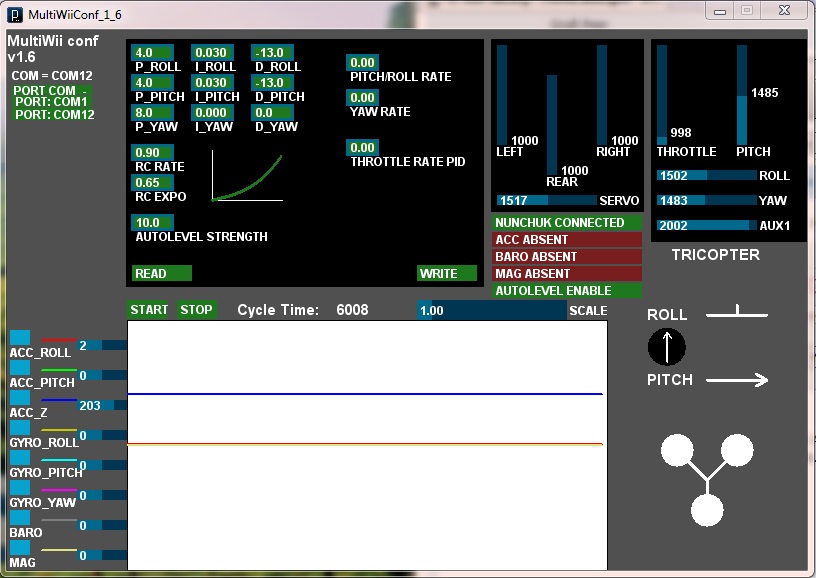Close the MultiWiiConf window

tap(785, 10)
